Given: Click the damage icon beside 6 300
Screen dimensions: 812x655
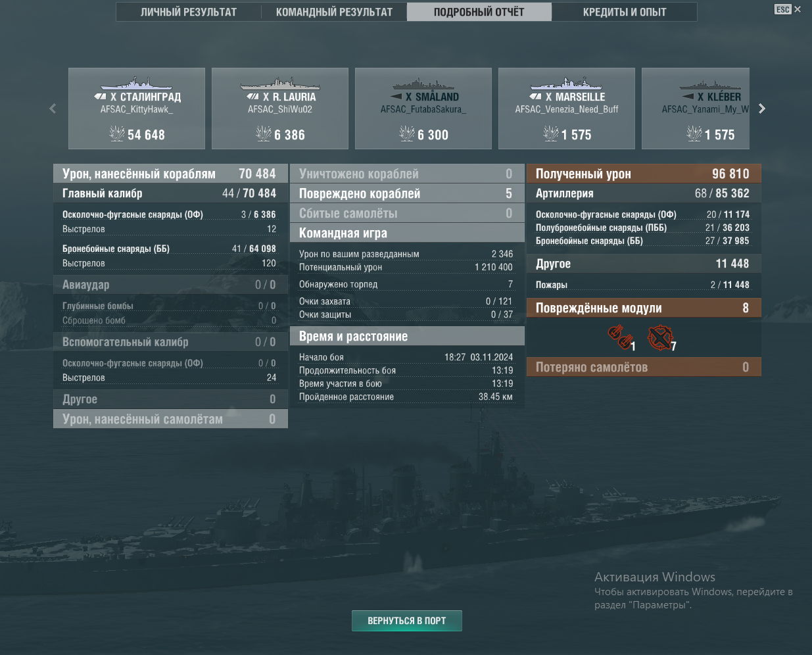Looking at the screenshot, I should coord(407,134).
